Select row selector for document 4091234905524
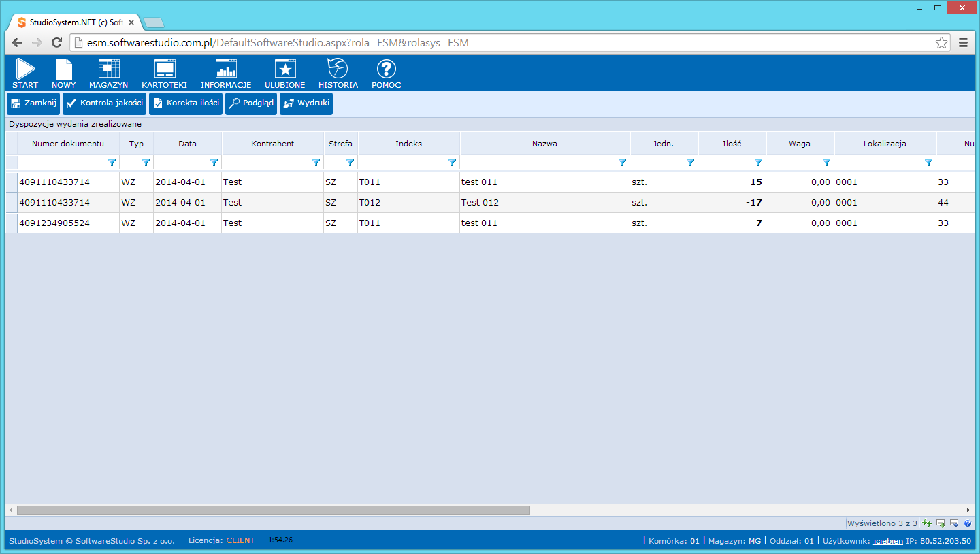 [12, 223]
